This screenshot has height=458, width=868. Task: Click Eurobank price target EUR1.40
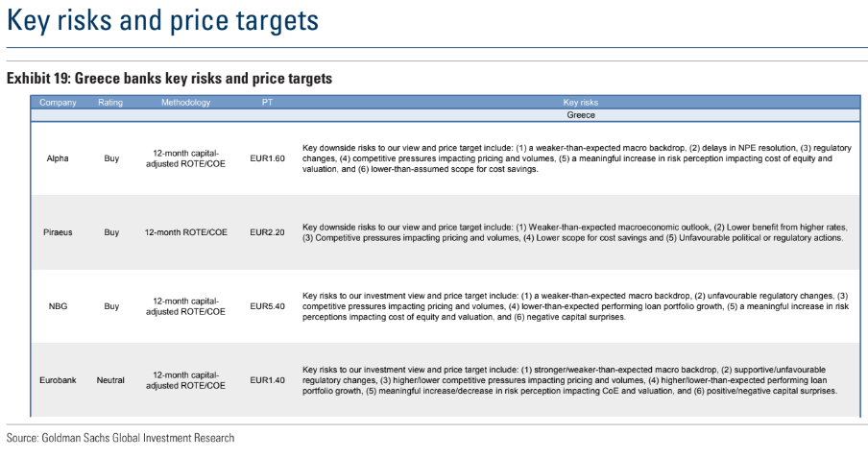point(267,380)
